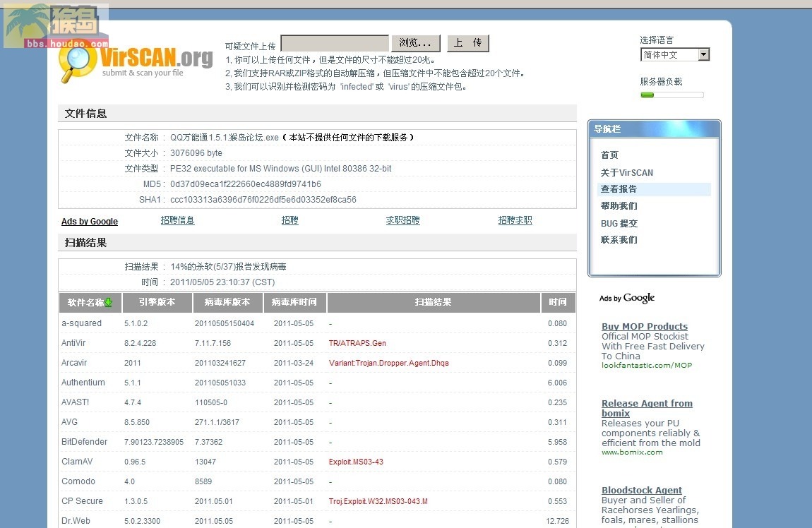Click Exploit.MS03-43 result for ClamAV

(x=356, y=462)
